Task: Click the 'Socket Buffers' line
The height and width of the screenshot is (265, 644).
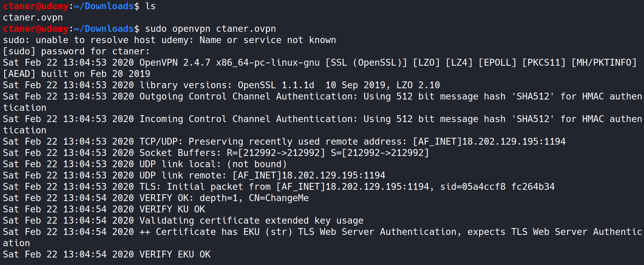Action: pos(216,153)
